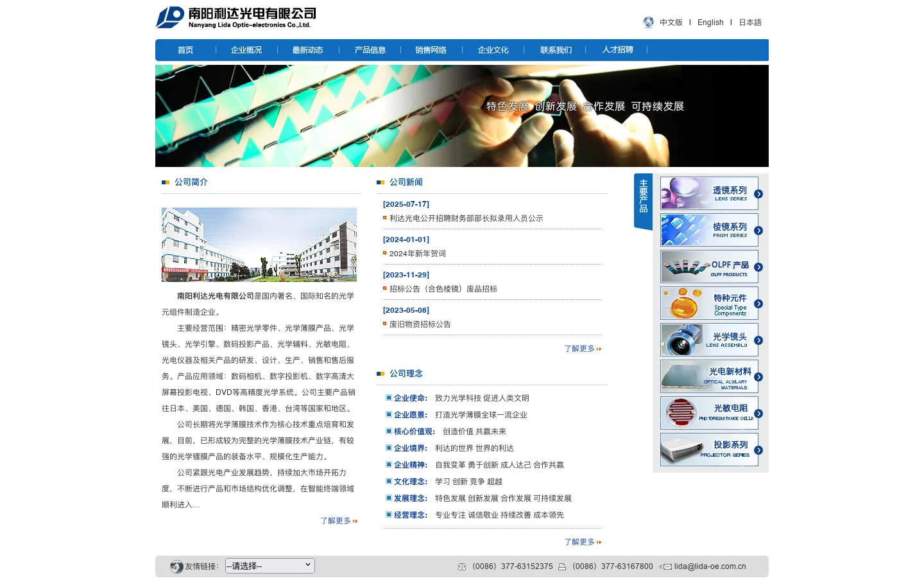This screenshot has height=578, width=924.
Task: Open the 特种元件 Special Type Components banner
Action: [x=709, y=303]
